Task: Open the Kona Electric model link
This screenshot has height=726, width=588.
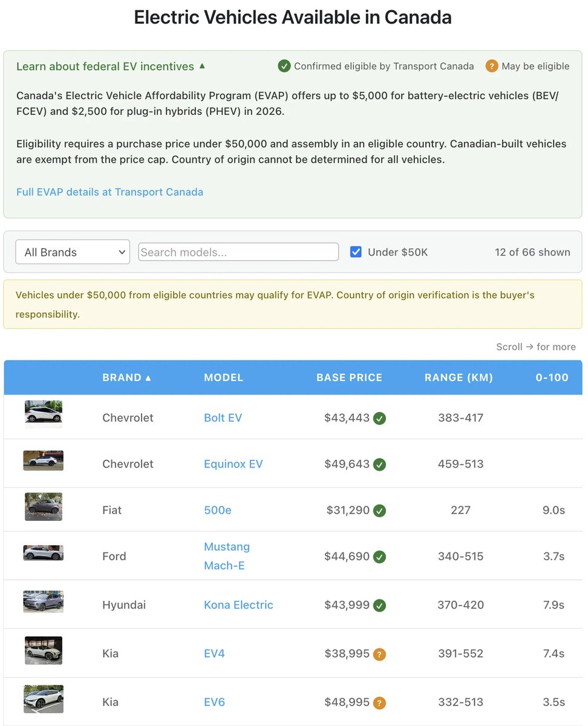Action: point(238,605)
